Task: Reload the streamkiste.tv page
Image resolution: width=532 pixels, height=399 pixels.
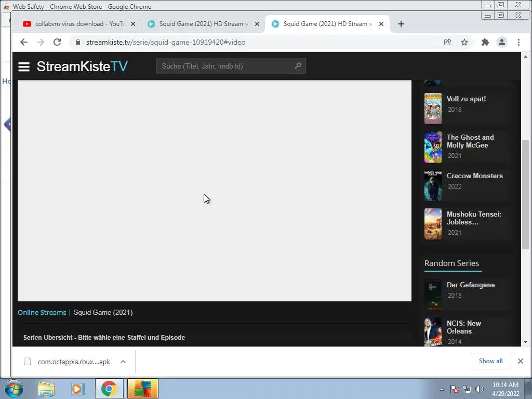Action: 57,42
